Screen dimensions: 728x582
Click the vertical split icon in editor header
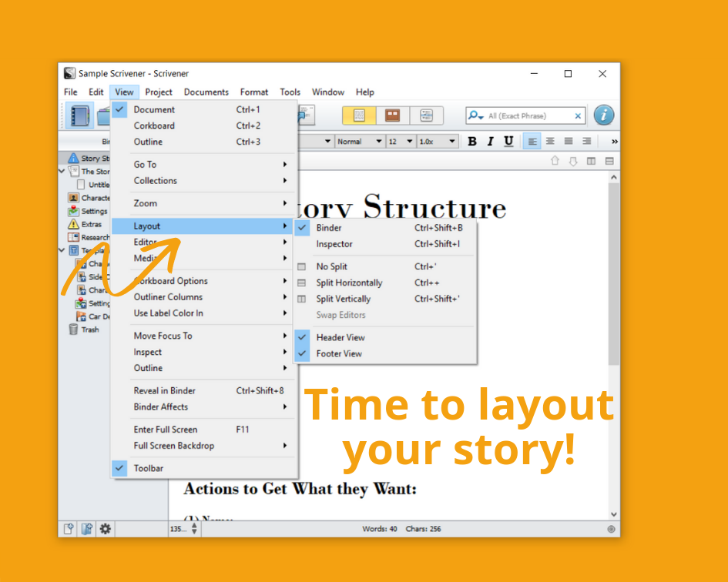click(591, 161)
